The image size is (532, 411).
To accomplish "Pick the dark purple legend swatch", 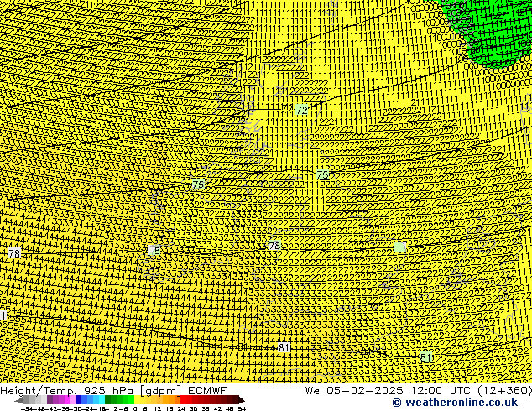I will (x=50, y=400).
